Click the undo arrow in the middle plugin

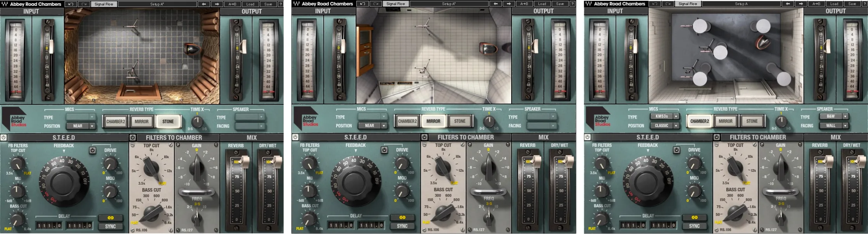[362, 4]
